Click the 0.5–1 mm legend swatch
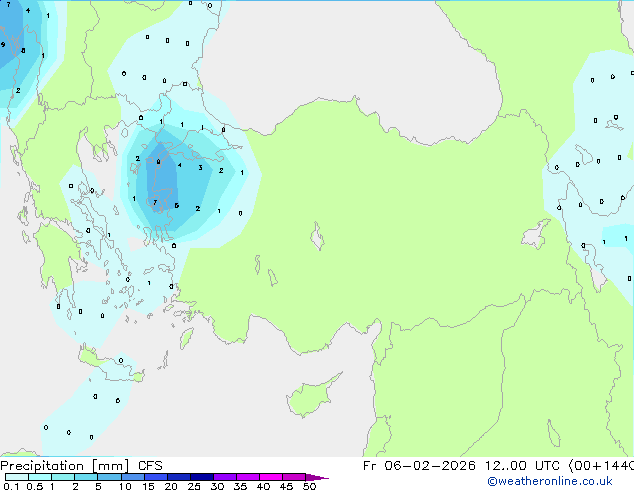 tap(40, 477)
